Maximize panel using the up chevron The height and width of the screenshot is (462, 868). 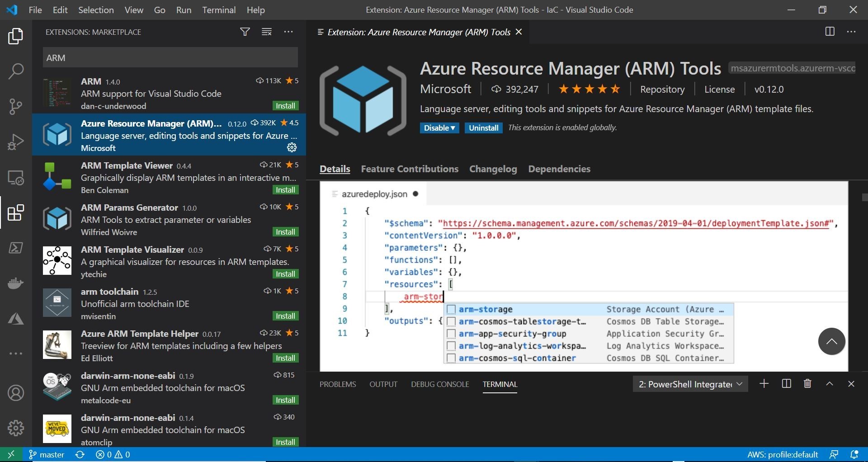point(830,384)
